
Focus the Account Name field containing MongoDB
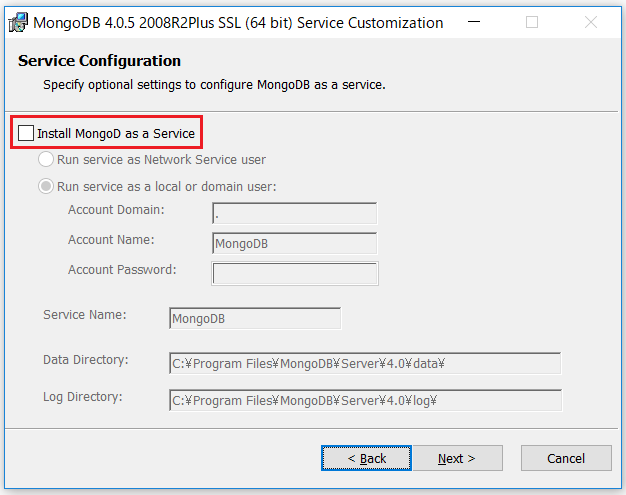click(294, 243)
